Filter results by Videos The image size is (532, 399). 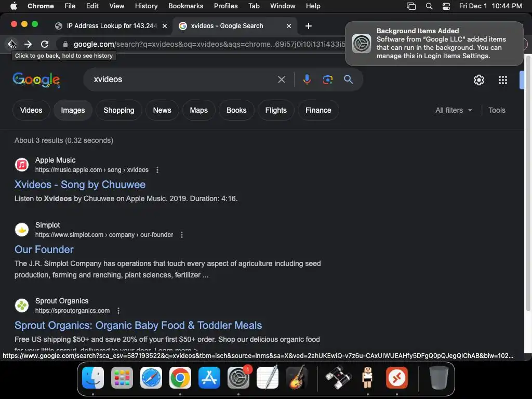click(x=31, y=110)
